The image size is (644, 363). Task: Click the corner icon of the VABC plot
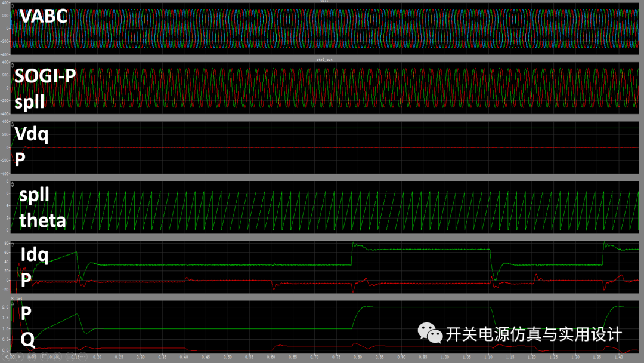(x=13, y=5)
